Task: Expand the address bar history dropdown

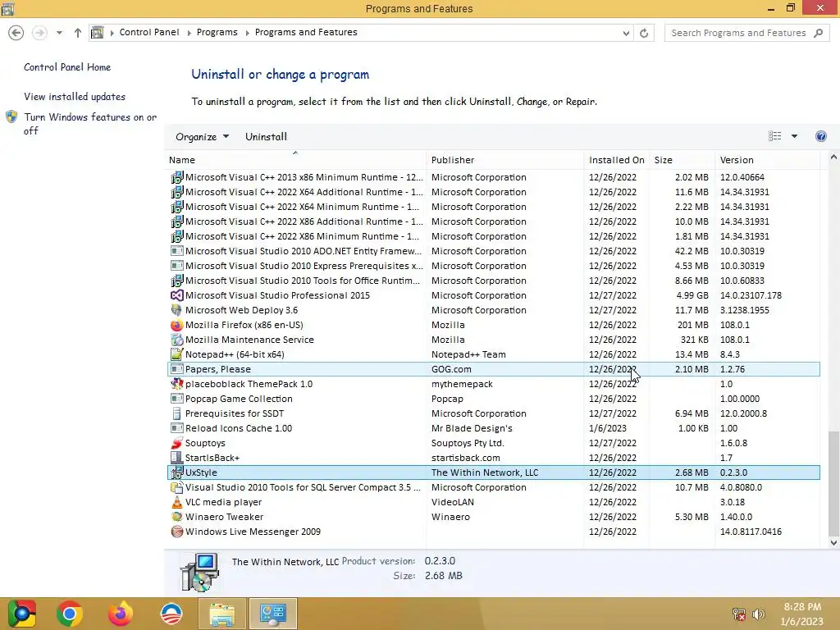Action: (626, 33)
